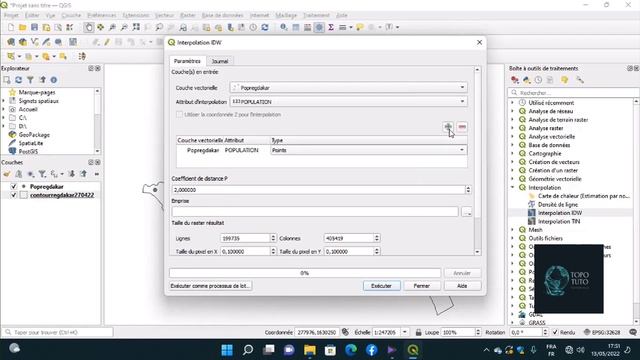Open the Attribut d'interpolation dropdown

tap(349, 102)
